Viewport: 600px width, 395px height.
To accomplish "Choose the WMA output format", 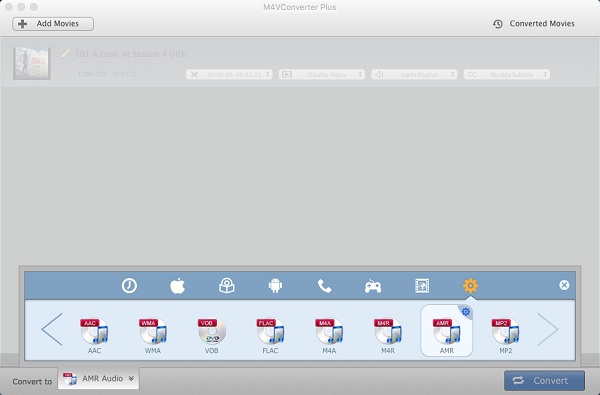I will coord(153,336).
